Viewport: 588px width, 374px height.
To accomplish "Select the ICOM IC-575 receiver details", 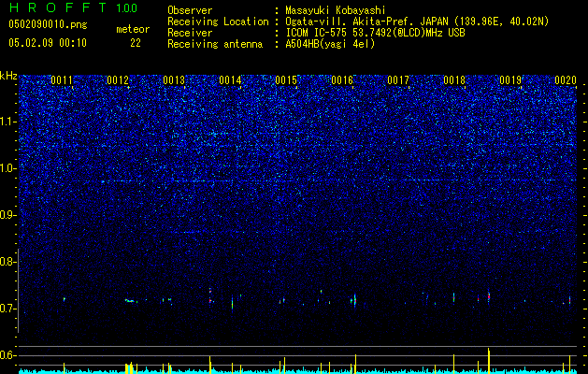I will 375,33.
